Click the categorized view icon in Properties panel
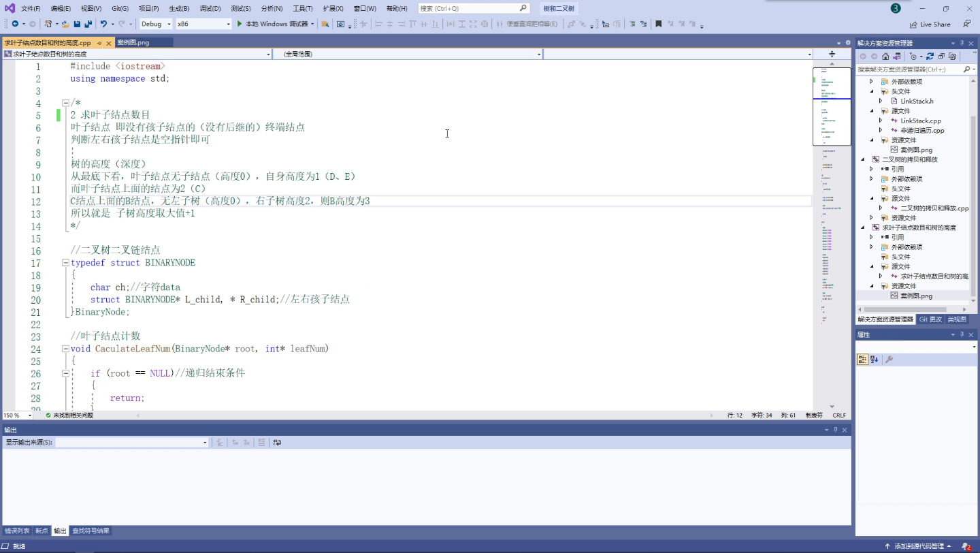This screenshot has width=980, height=553. (x=862, y=360)
